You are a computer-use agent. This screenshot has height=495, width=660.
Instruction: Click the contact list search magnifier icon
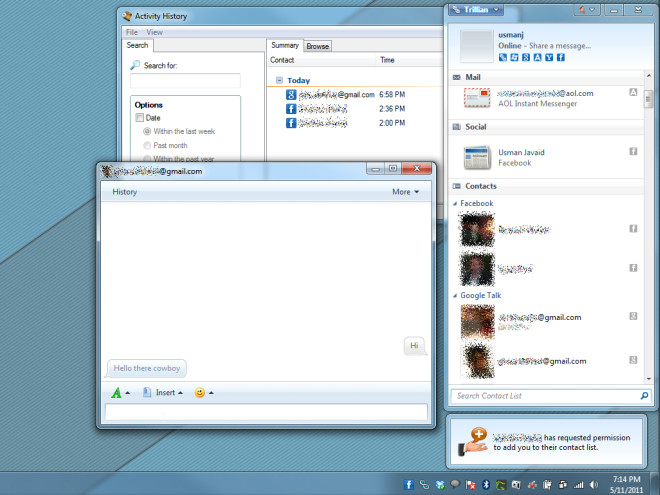point(644,396)
